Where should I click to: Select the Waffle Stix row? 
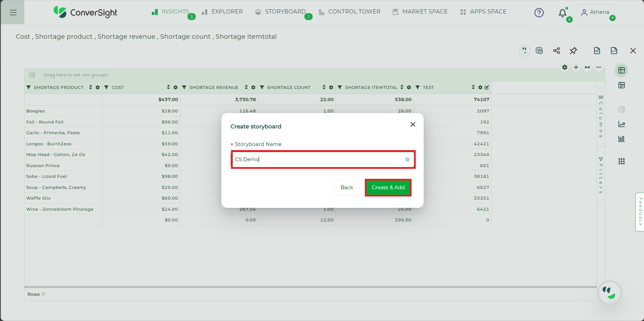[258, 198]
